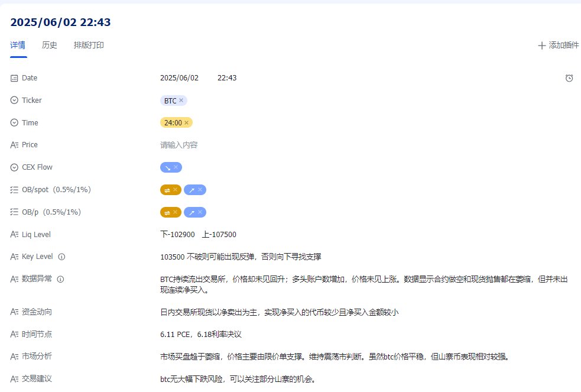Click the info icon next to 数据异常

click(60, 279)
